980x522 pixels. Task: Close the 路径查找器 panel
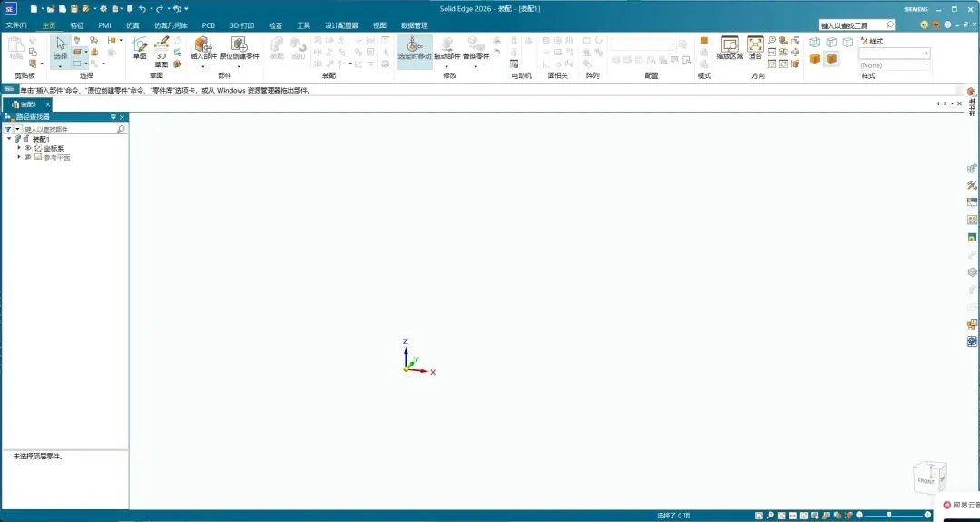(x=122, y=117)
